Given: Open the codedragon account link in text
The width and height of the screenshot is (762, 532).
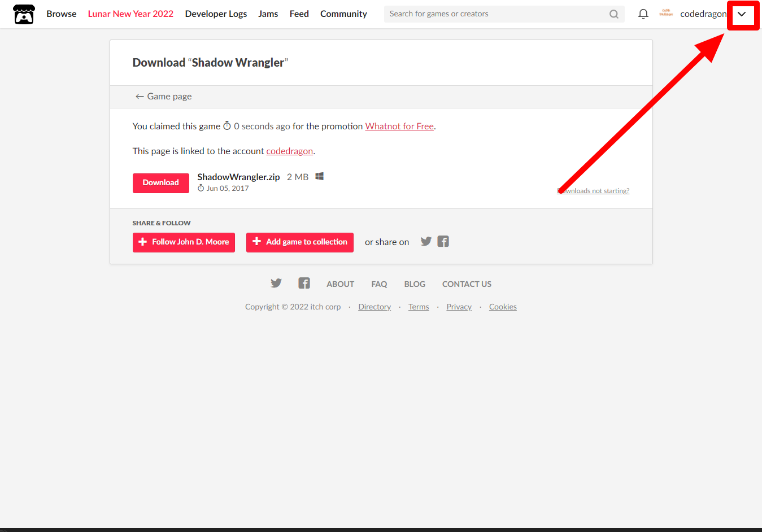Looking at the screenshot, I should (x=290, y=151).
